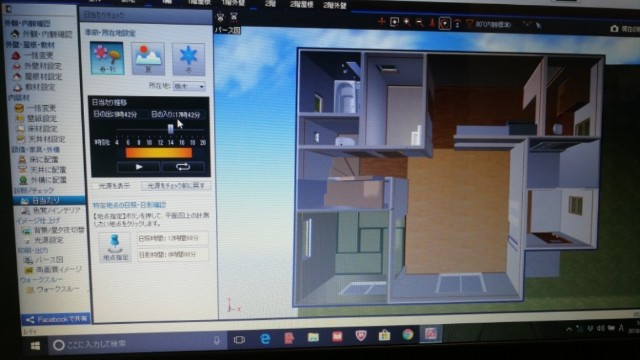640x360 pixels.
Task: Open File Explorer from the taskbar
Action: 313,337
